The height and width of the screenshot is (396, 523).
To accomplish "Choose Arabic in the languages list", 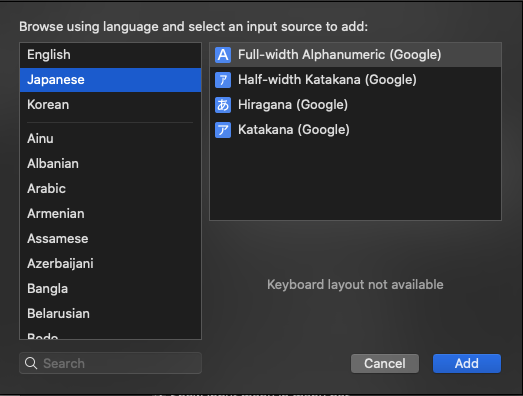I will point(110,188).
